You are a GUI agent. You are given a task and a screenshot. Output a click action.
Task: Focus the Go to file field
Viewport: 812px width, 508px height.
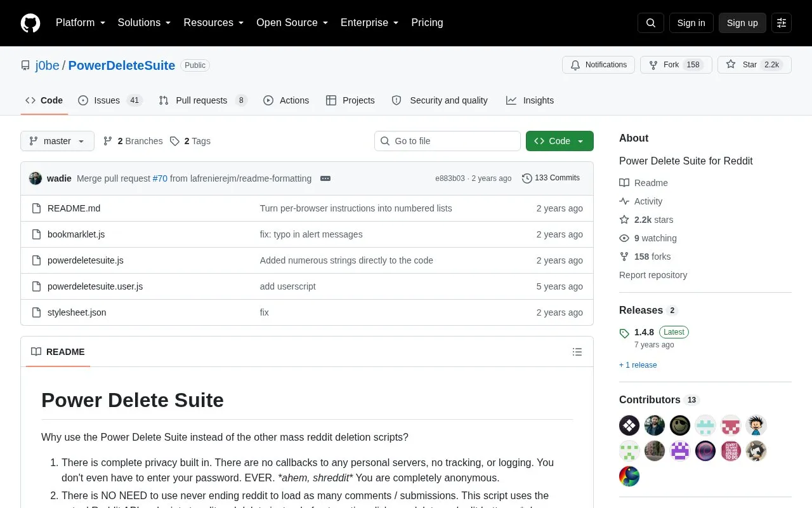(447, 141)
